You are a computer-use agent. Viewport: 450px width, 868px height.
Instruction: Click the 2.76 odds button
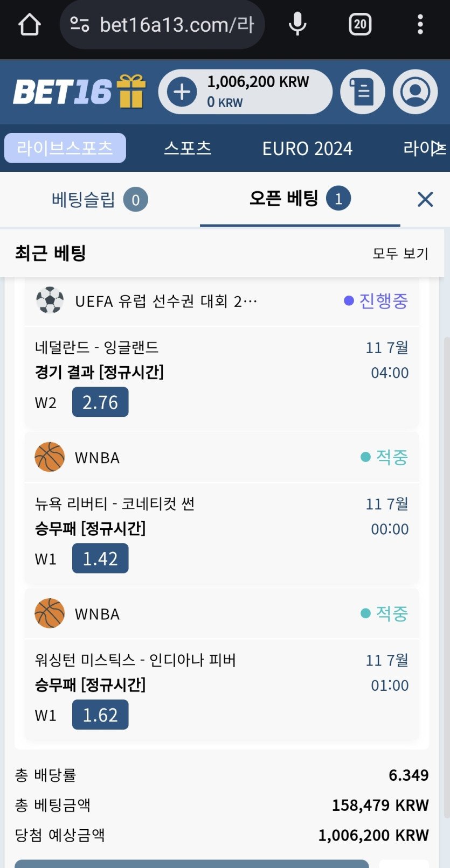click(x=100, y=402)
